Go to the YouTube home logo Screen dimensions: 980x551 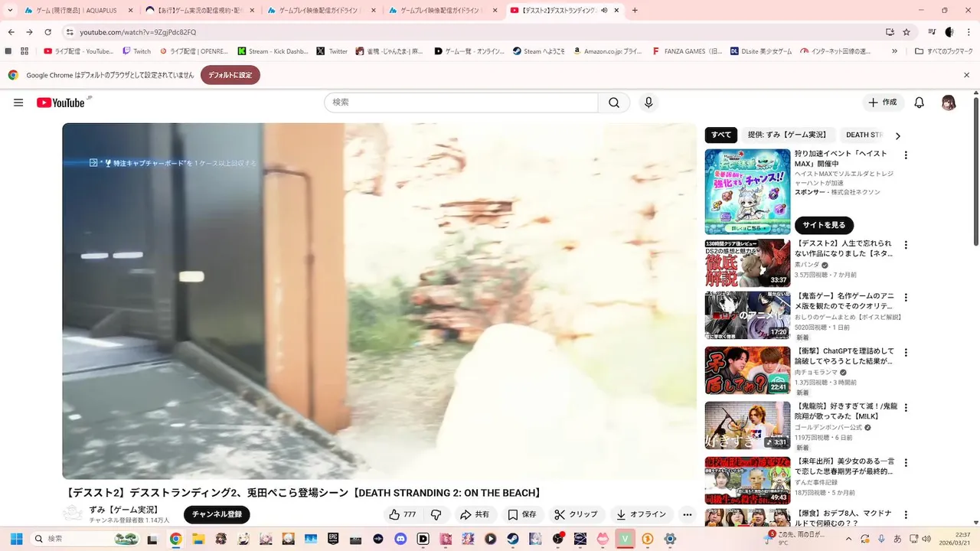point(60,103)
